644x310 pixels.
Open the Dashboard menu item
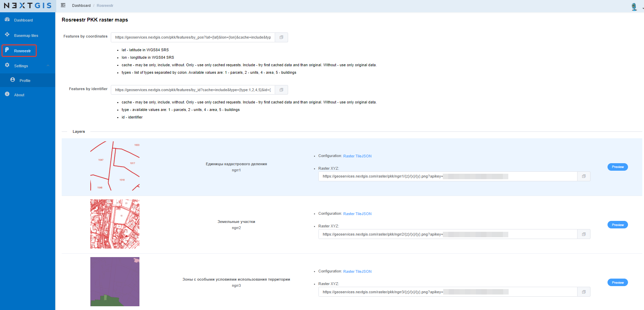coord(28,20)
